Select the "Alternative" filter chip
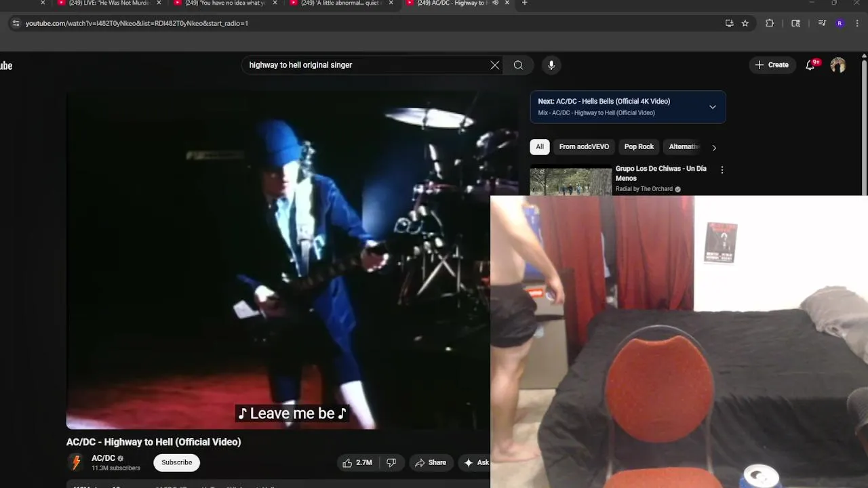868x488 pixels. coord(682,147)
